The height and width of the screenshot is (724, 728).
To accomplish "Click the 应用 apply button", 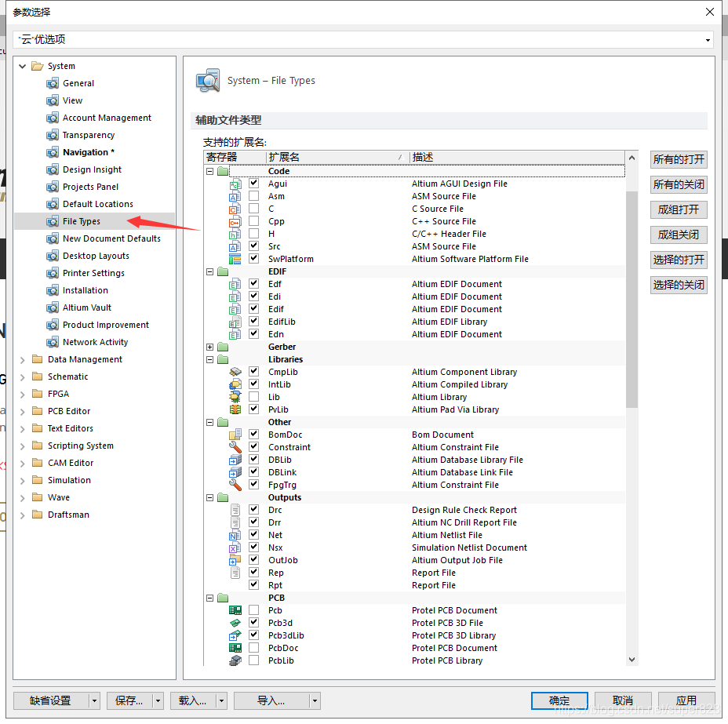I will [686, 700].
